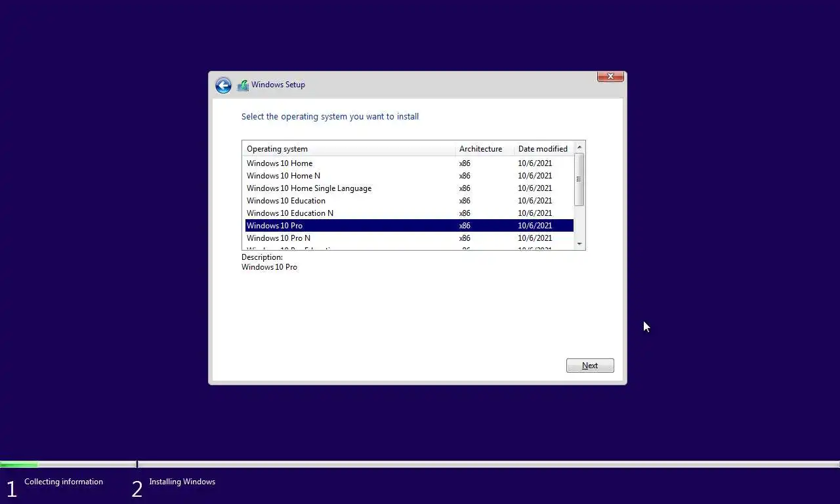This screenshot has height=504, width=840.
Task: Click x86 architecture cell for Windows 10 Home
Action: 465,163
